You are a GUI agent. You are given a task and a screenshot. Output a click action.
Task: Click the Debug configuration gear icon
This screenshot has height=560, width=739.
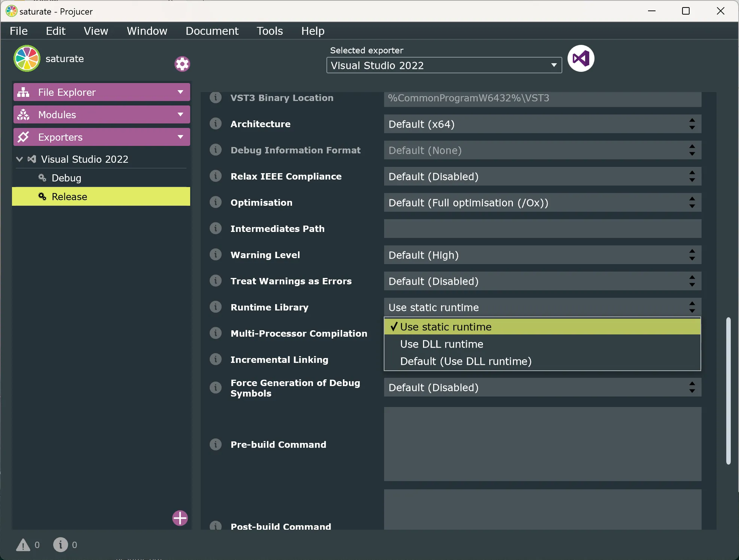(x=42, y=178)
